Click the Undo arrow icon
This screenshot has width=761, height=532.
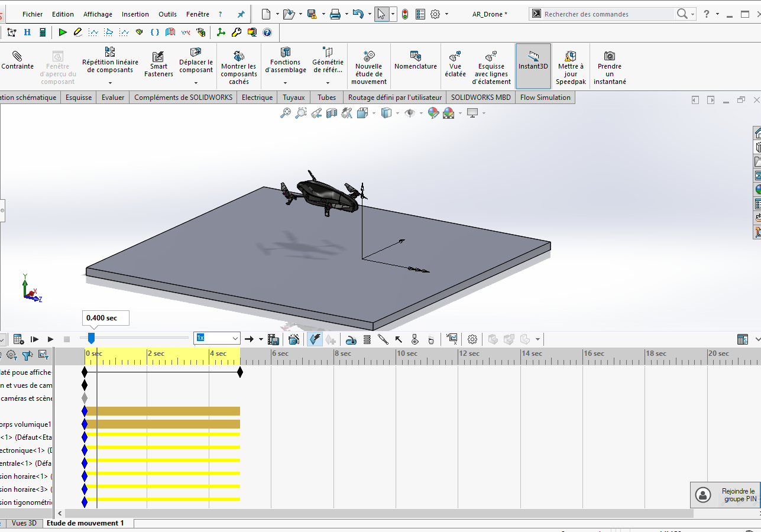358,14
